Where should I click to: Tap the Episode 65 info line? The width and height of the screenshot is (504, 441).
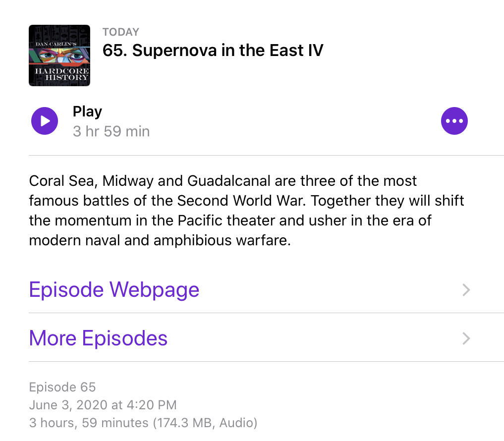coord(62,387)
